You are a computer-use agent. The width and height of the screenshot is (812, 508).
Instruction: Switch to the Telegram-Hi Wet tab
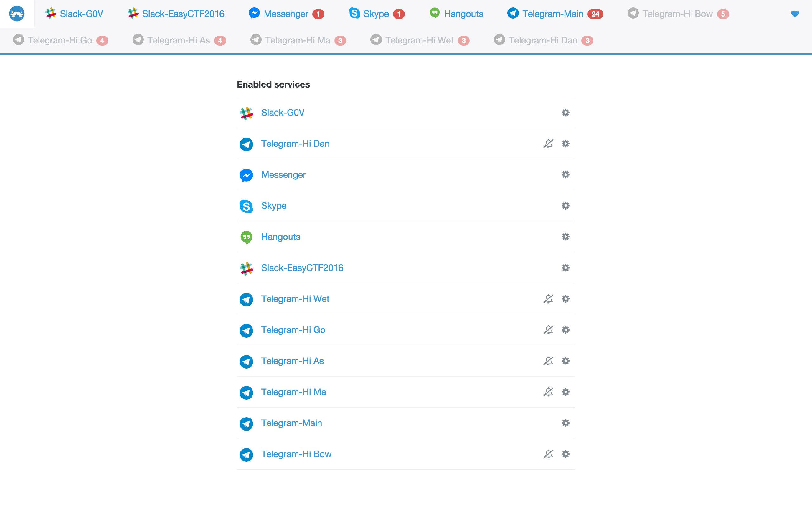pyautogui.click(x=420, y=40)
